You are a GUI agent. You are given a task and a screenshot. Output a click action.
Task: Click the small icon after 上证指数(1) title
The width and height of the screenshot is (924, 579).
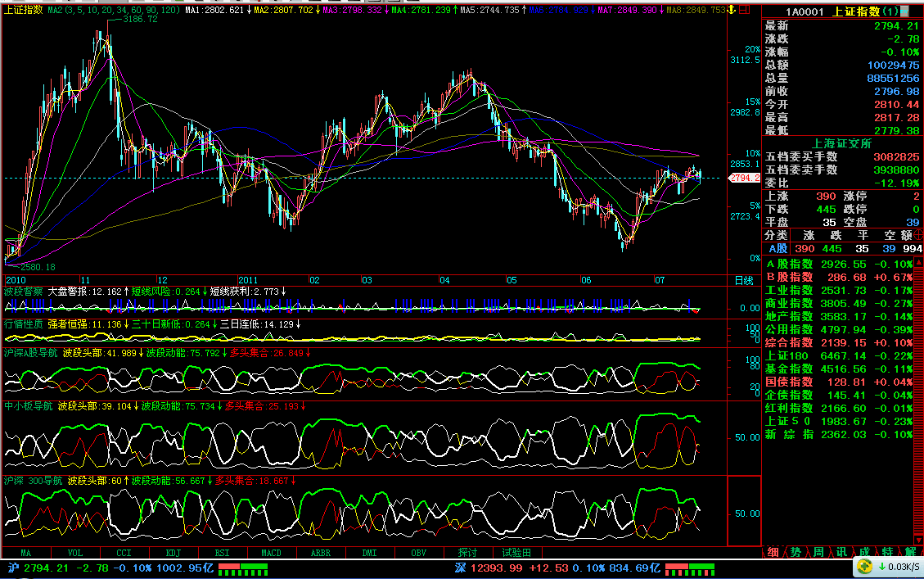point(908,11)
